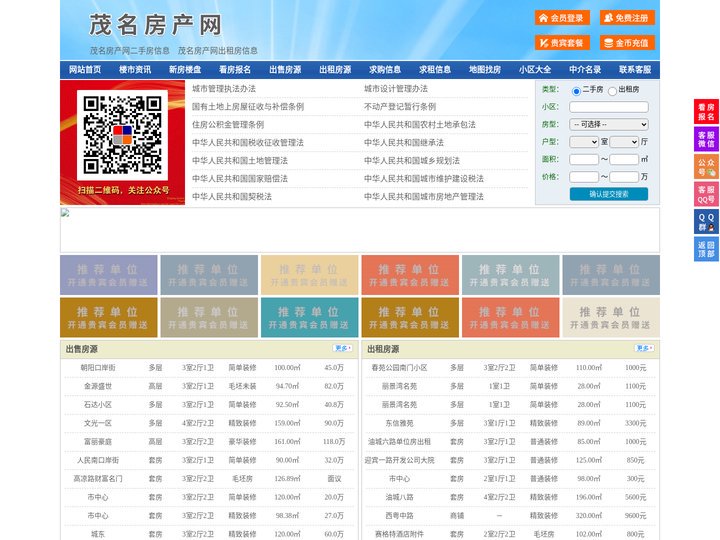
Task: Open 富丽豪庭 sale listing
Action: [x=98, y=441]
